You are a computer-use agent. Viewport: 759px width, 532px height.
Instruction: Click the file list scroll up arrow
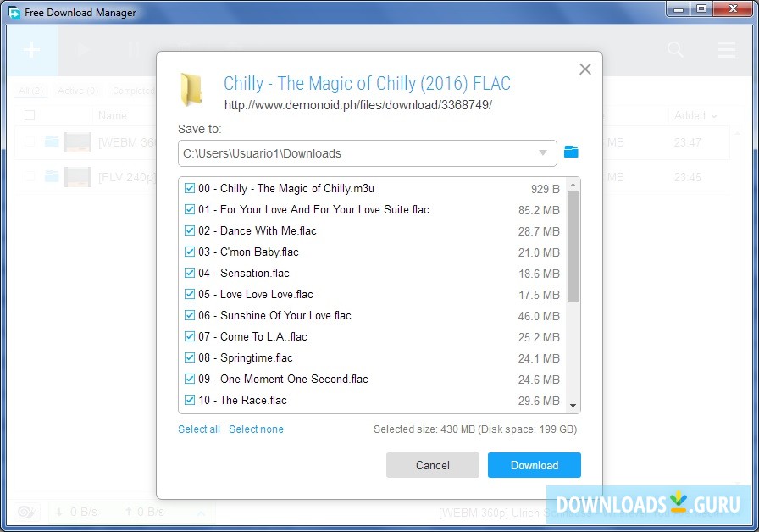pyautogui.click(x=573, y=185)
